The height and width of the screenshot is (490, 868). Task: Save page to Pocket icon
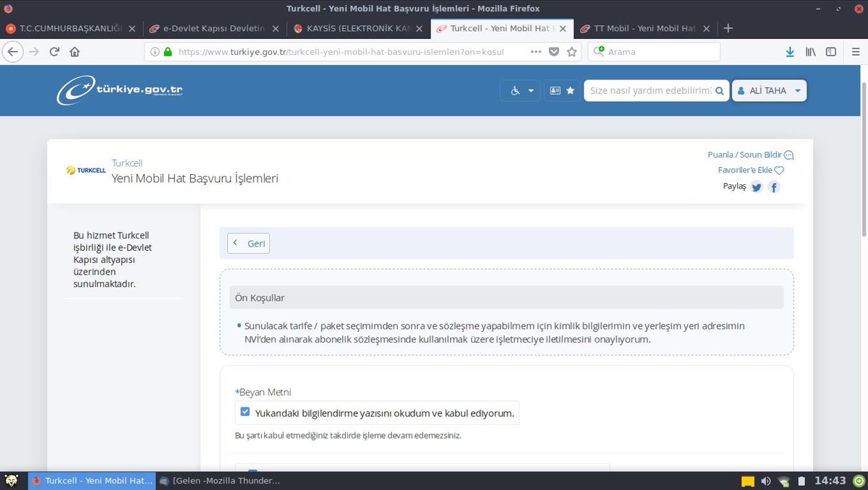pyautogui.click(x=554, y=52)
